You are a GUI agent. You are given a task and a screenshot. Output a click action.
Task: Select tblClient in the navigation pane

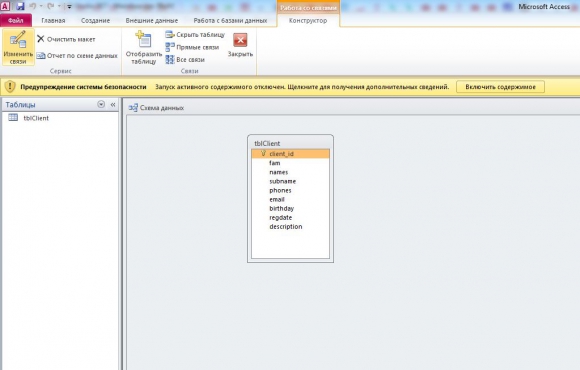[36, 118]
